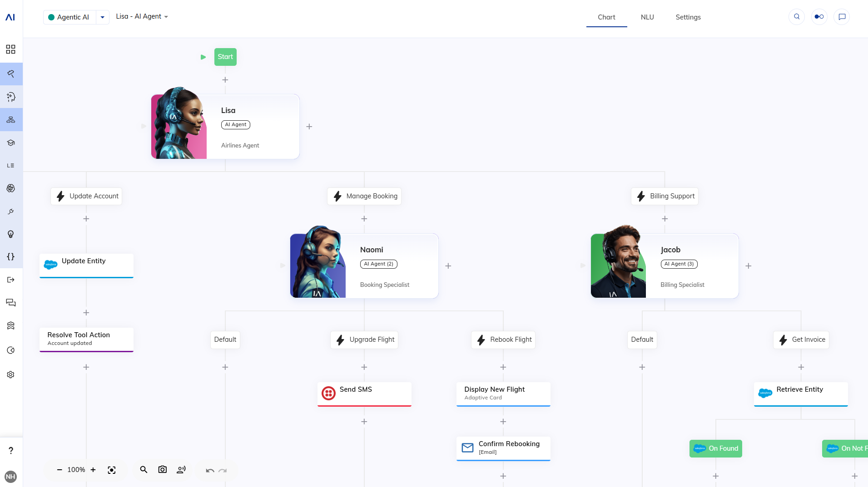Select the brush/design tool in the left sidebar
The height and width of the screenshot is (487, 868).
(11, 74)
